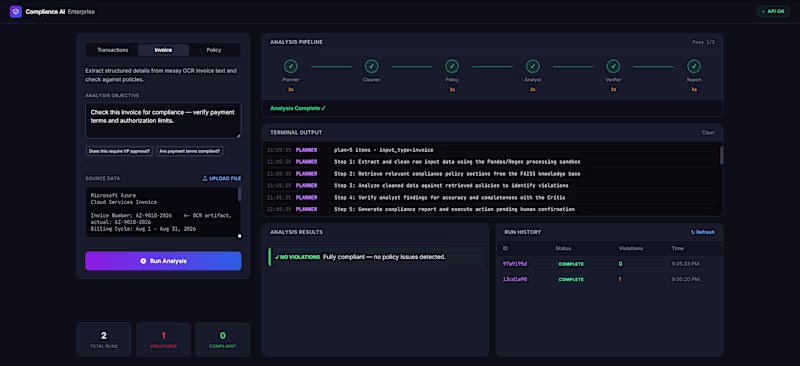Choose 'Does this require VP approval?' suggestion
The image size is (800, 366).
point(119,152)
